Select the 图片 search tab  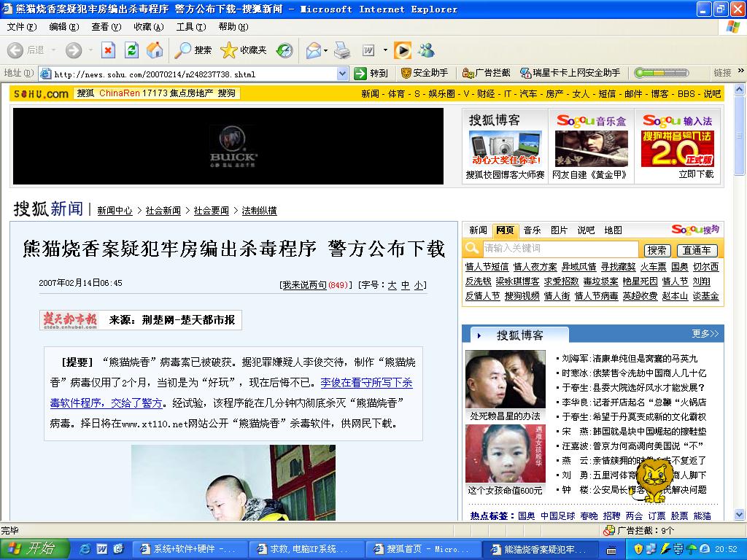[x=559, y=230]
